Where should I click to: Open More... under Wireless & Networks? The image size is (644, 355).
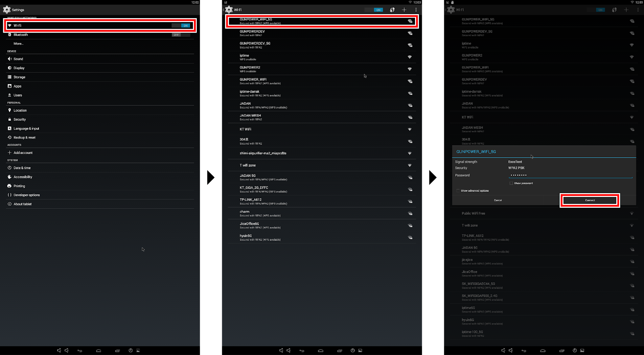[100, 43]
